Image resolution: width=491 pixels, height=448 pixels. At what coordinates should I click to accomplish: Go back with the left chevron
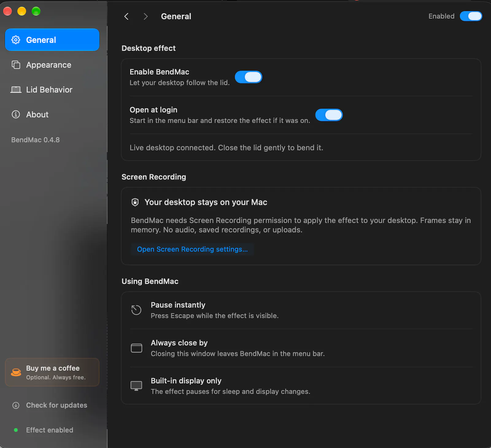[x=126, y=16]
